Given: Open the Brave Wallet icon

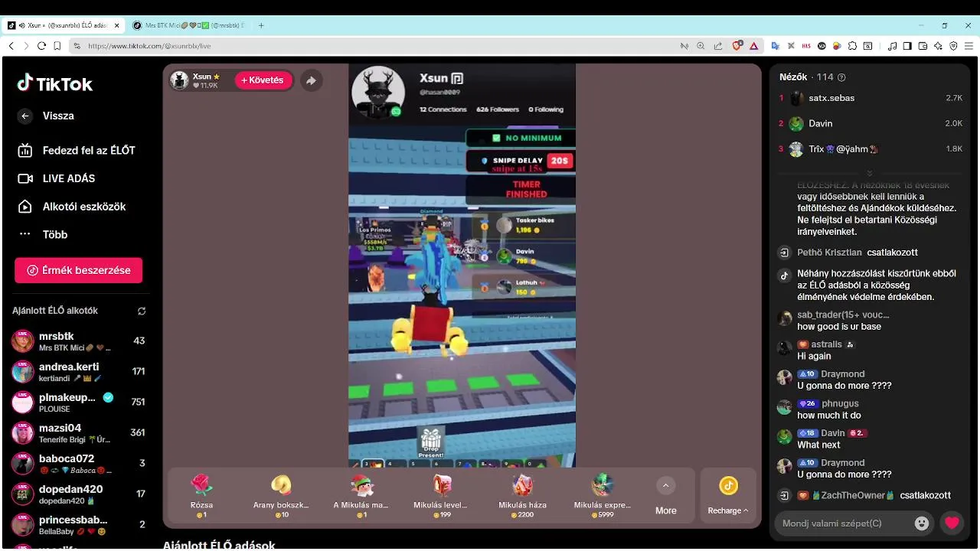Looking at the screenshot, I should (923, 46).
